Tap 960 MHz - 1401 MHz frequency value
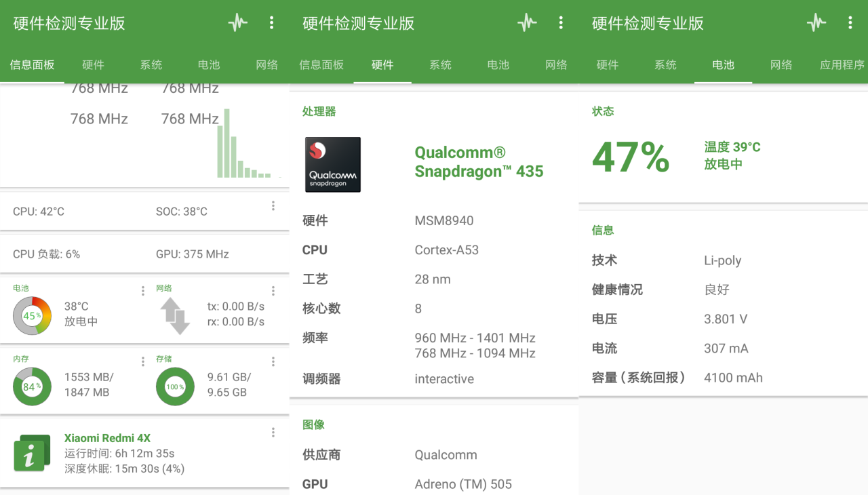 click(x=475, y=338)
